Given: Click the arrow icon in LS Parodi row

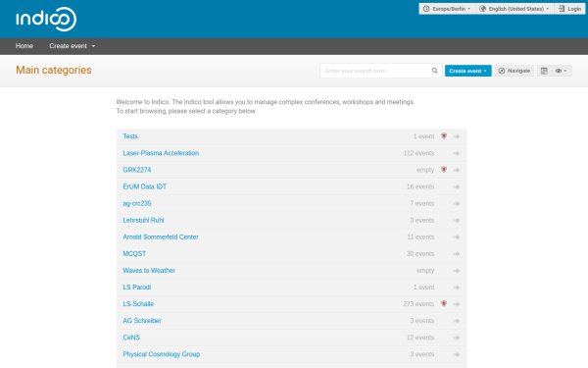Looking at the screenshot, I should pos(457,288).
